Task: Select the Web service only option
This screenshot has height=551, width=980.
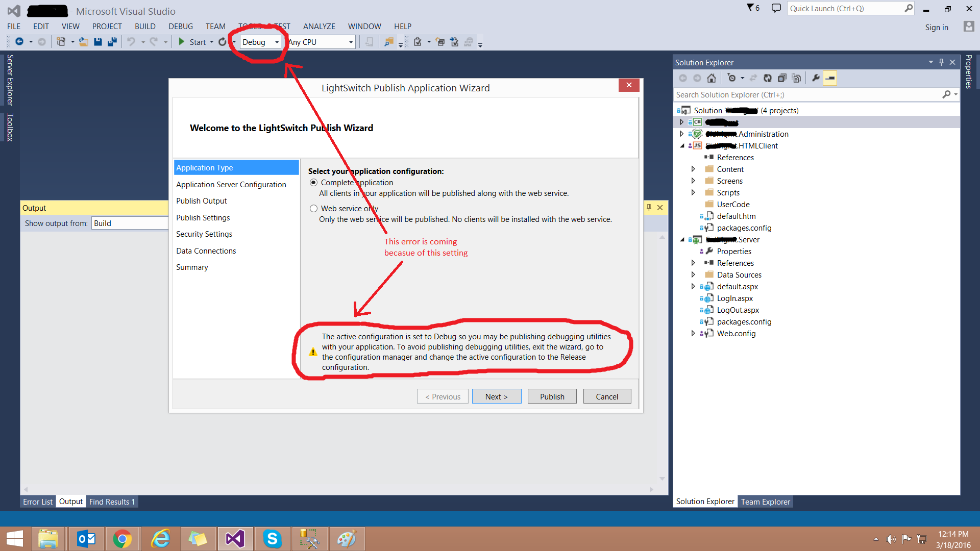Action: 314,209
